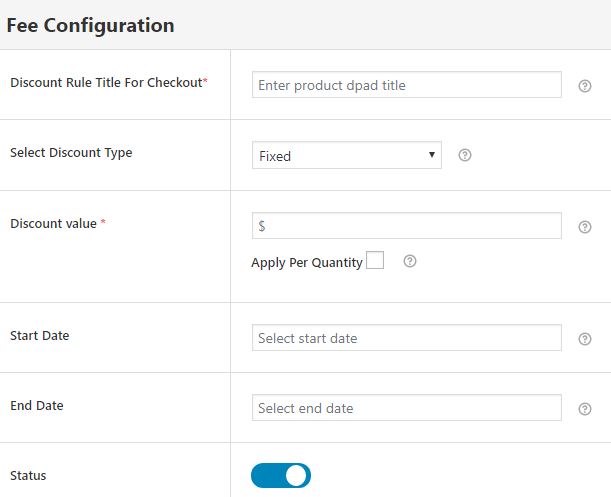This screenshot has width=611, height=497.
Task: Toggle the Status switch
Action: pos(281,476)
